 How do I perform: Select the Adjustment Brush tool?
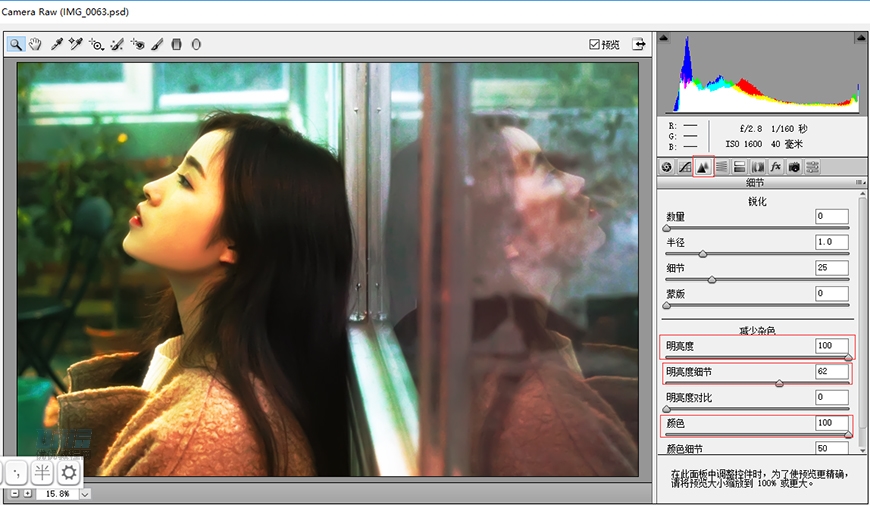click(157, 44)
